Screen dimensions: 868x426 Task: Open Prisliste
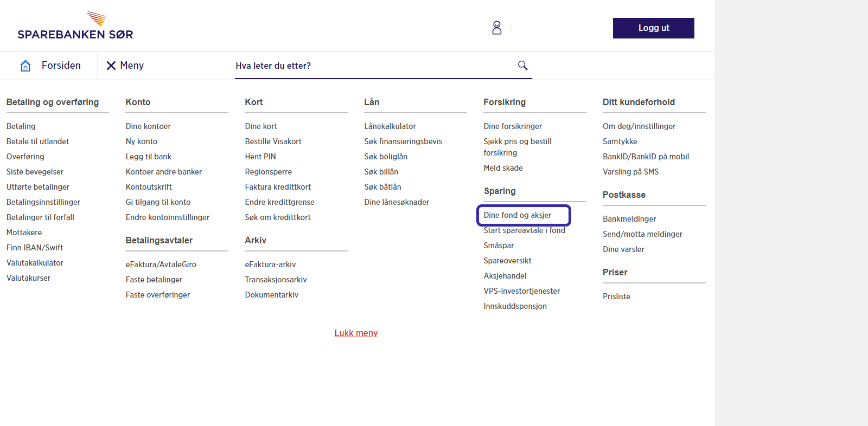(617, 296)
